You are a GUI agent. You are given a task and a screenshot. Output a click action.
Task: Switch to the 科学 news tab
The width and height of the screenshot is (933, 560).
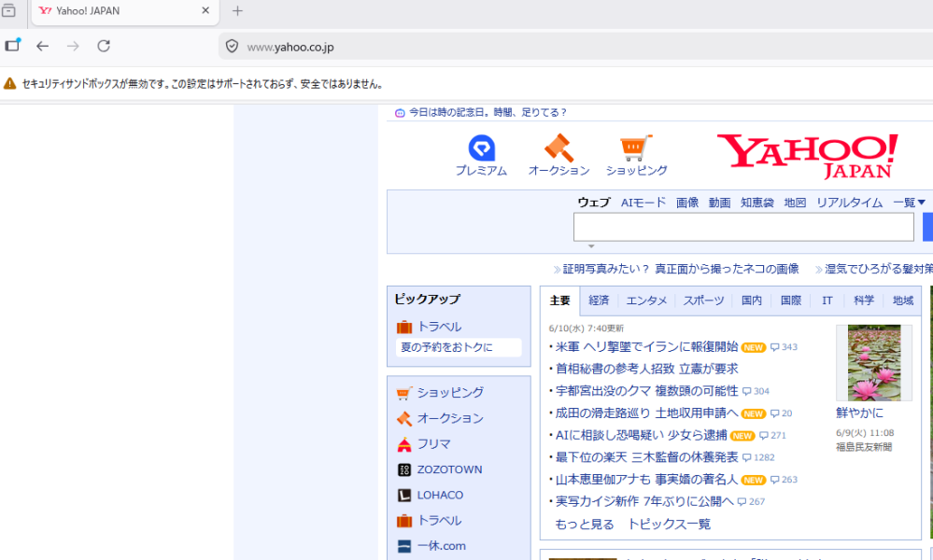click(x=863, y=301)
